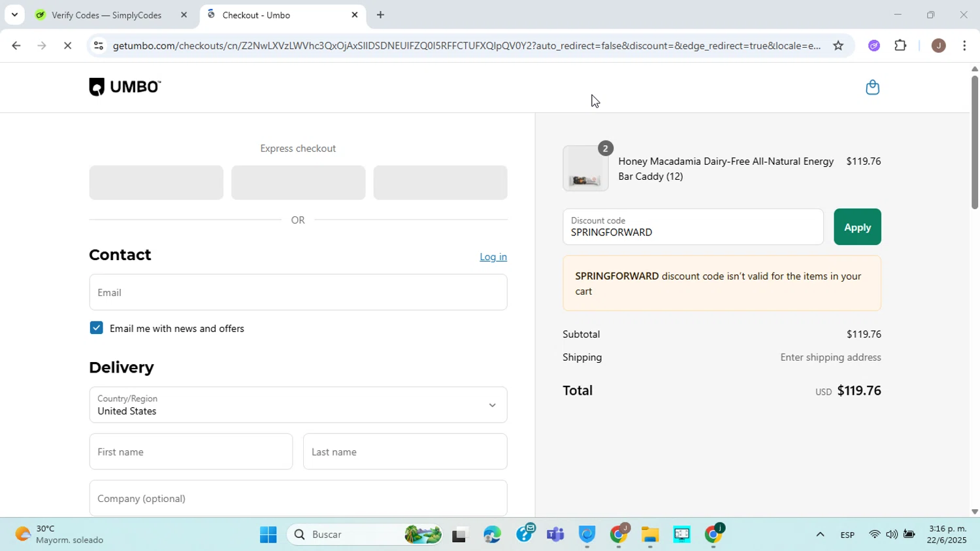This screenshot has width=980, height=551.
Task: Open volume control in tray
Action: click(x=891, y=535)
